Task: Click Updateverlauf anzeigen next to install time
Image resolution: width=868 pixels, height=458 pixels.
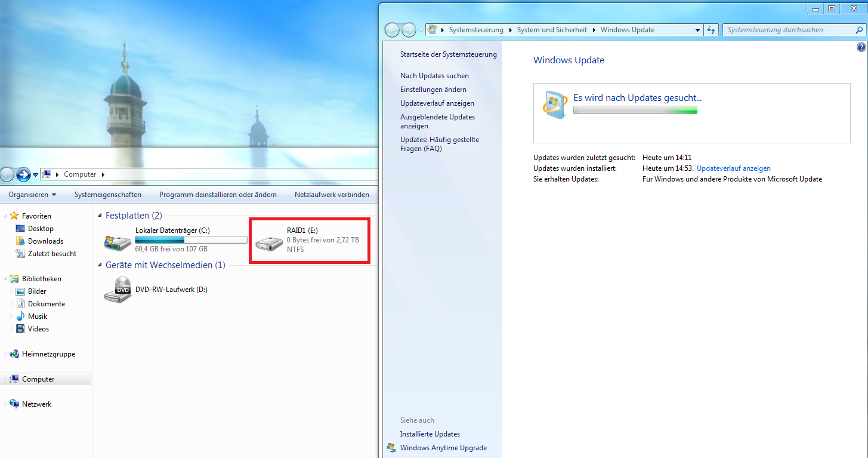Action: tap(734, 168)
